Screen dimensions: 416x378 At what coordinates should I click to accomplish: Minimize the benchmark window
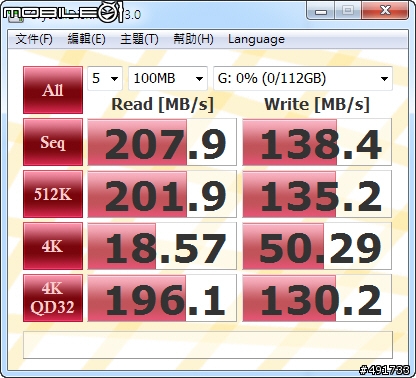pyautogui.click(x=321, y=11)
